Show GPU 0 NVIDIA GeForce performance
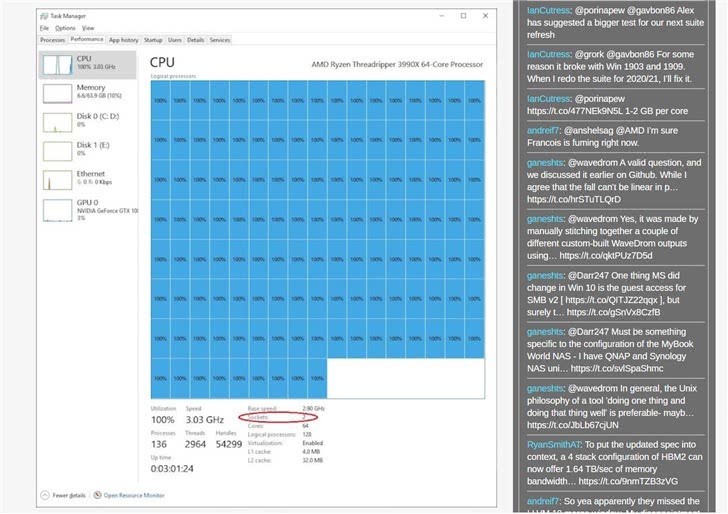This screenshot has height=514, width=728. (x=88, y=210)
